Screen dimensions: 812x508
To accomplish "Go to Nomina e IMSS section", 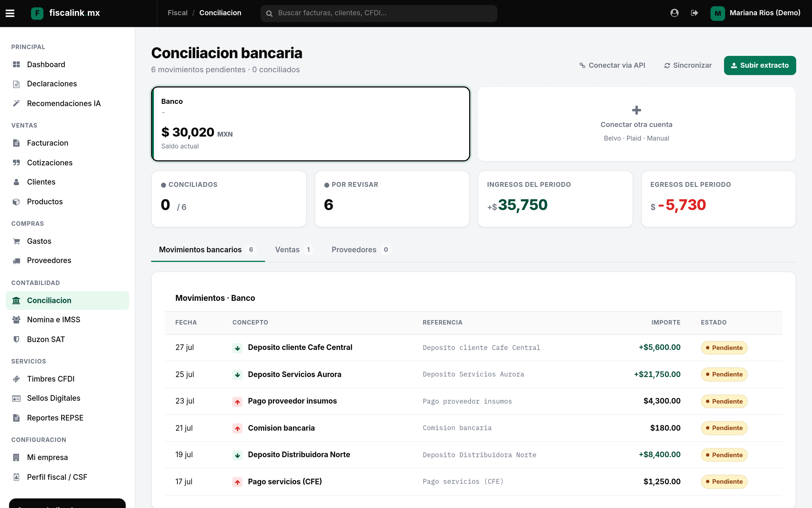I will [67, 320].
